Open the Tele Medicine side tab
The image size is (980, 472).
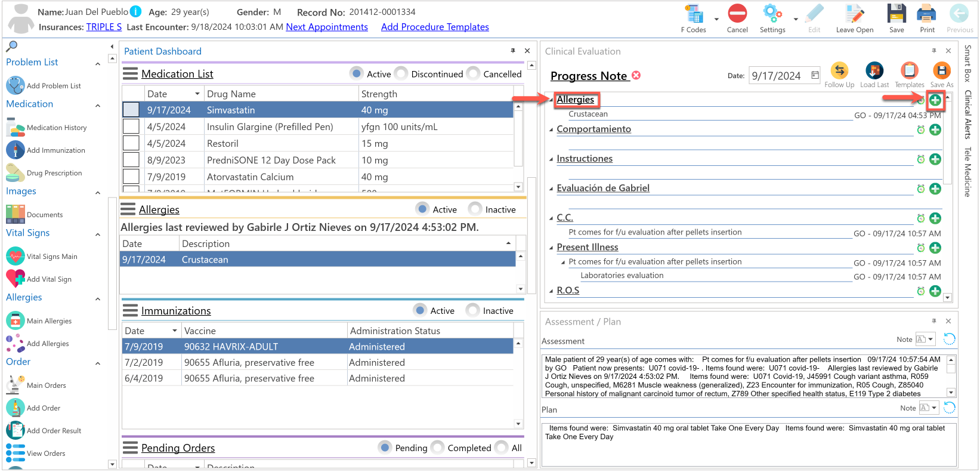click(x=967, y=172)
